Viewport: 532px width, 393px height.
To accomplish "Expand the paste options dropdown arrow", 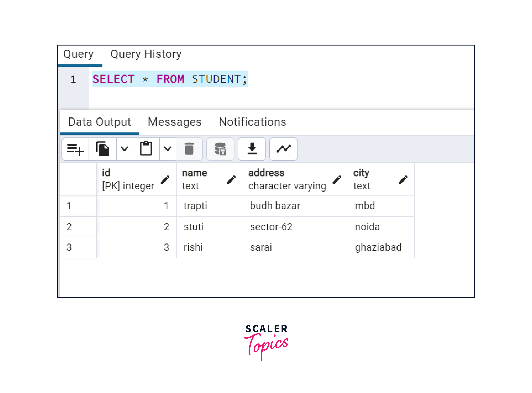I will 168,149.
